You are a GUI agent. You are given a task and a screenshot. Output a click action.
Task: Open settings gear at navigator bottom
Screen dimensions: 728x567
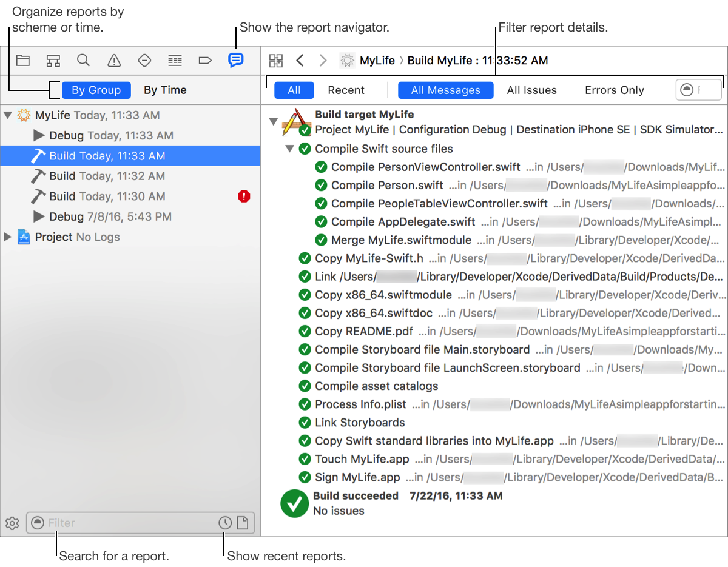(12, 523)
